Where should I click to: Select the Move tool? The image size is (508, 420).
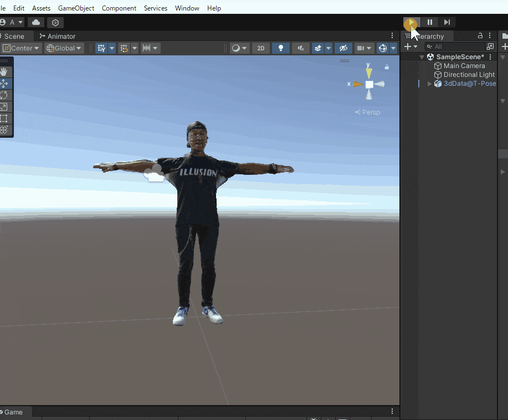(4, 84)
